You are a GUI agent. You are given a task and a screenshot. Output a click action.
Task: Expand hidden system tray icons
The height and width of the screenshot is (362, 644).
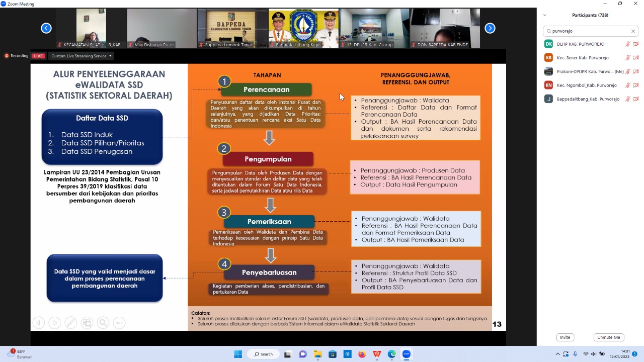(x=557, y=354)
